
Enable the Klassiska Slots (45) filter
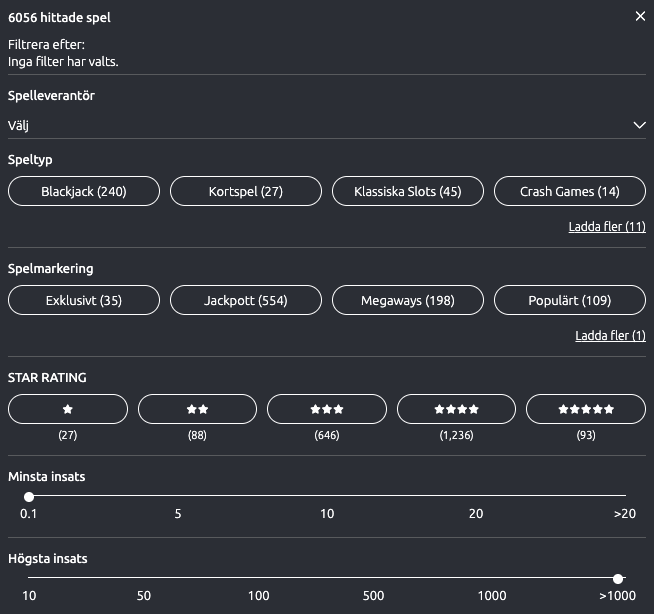(x=408, y=191)
